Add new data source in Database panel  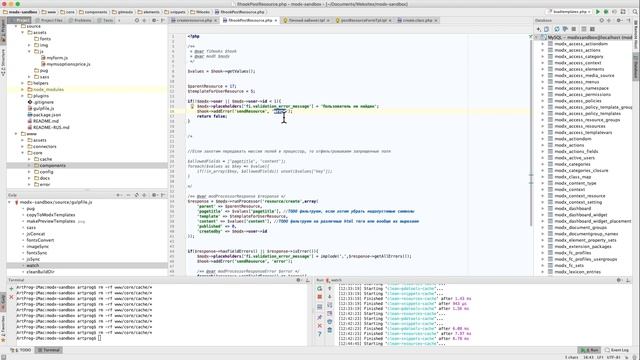pyautogui.click(x=539, y=29)
